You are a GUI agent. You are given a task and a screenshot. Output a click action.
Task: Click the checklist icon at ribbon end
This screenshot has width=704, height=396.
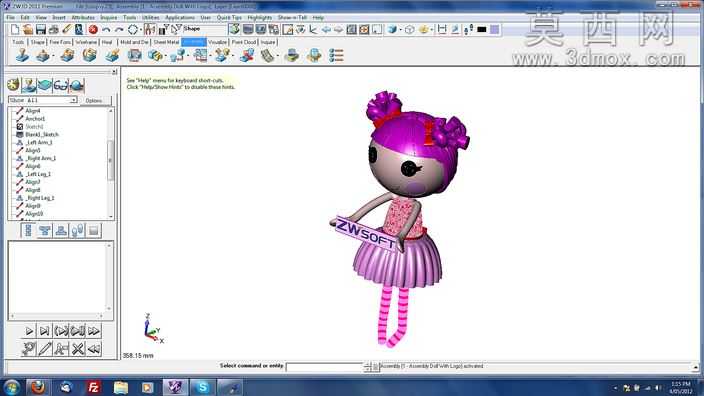pos(336,56)
